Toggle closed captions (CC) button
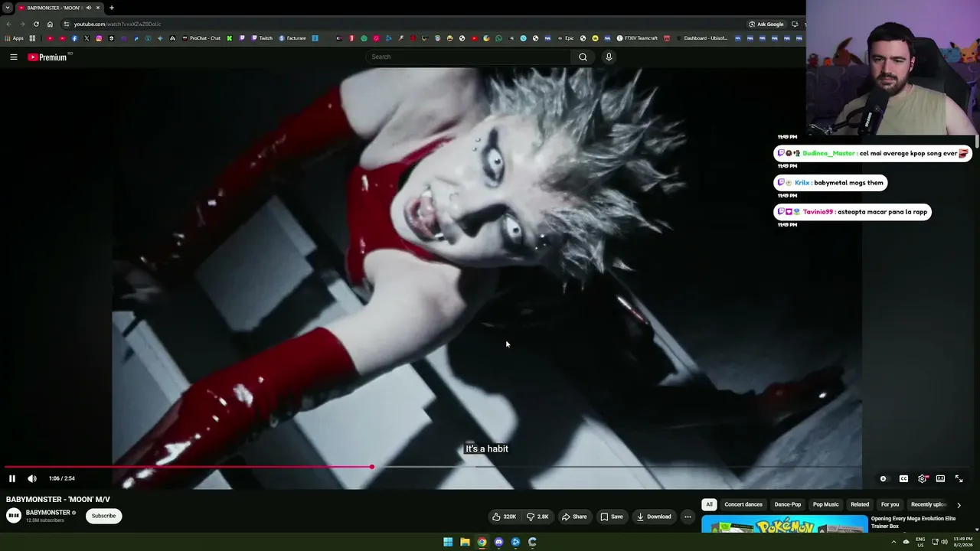The height and width of the screenshot is (551, 980). point(903,478)
